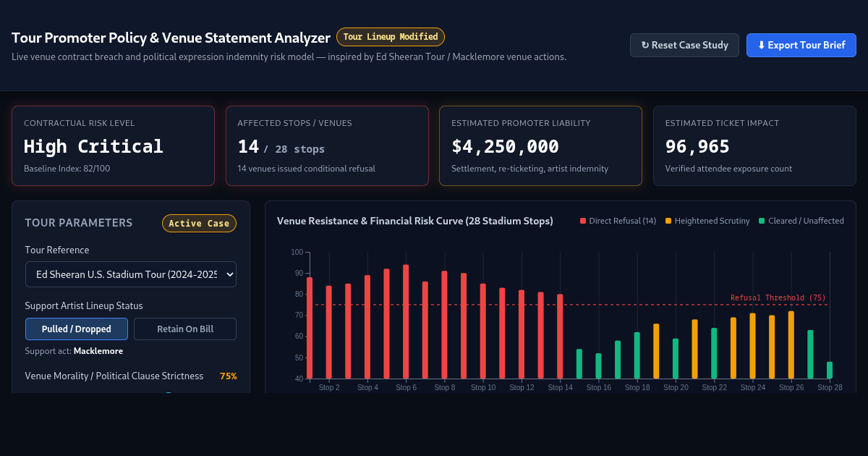Click the Stop 28 green bar
868x456 pixels.
(830, 370)
